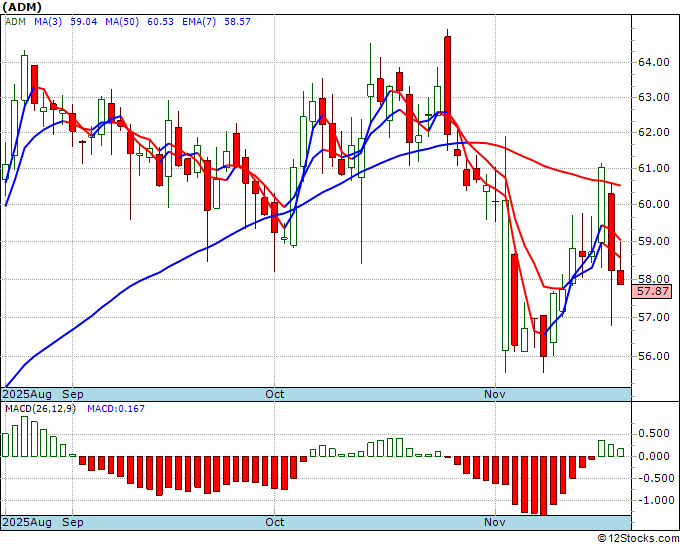The height and width of the screenshot is (546, 680).
Task: Click the 61.00 price axis label
Action: 654,168
